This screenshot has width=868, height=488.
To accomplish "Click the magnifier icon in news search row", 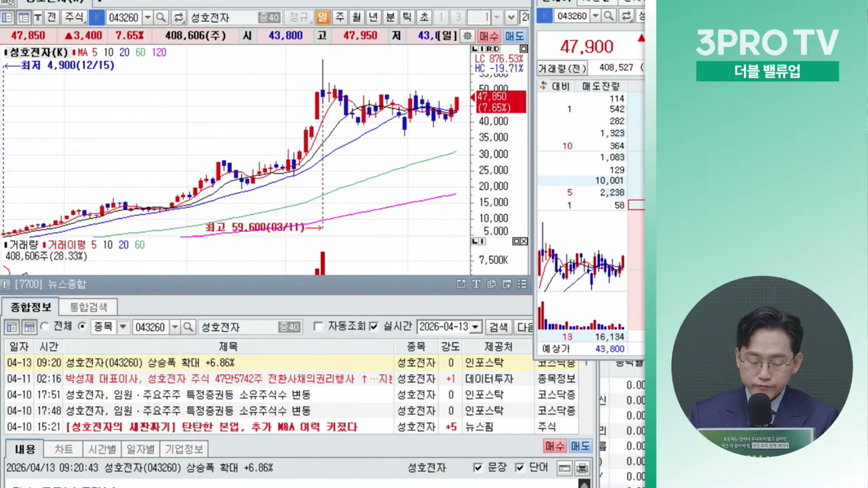I will [x=188, y=327].
